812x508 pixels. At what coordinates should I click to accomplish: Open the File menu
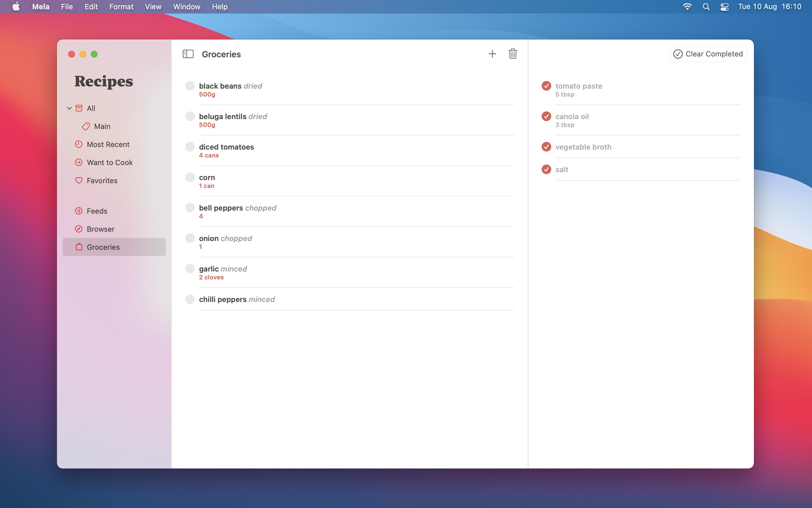(x=67, y=7)
